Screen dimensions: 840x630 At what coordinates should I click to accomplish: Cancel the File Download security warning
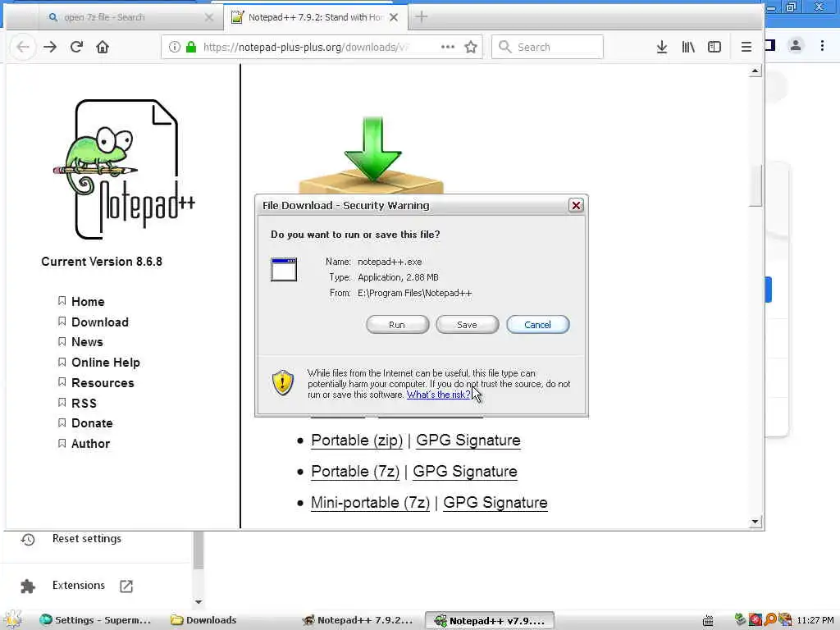click(537, 325)
